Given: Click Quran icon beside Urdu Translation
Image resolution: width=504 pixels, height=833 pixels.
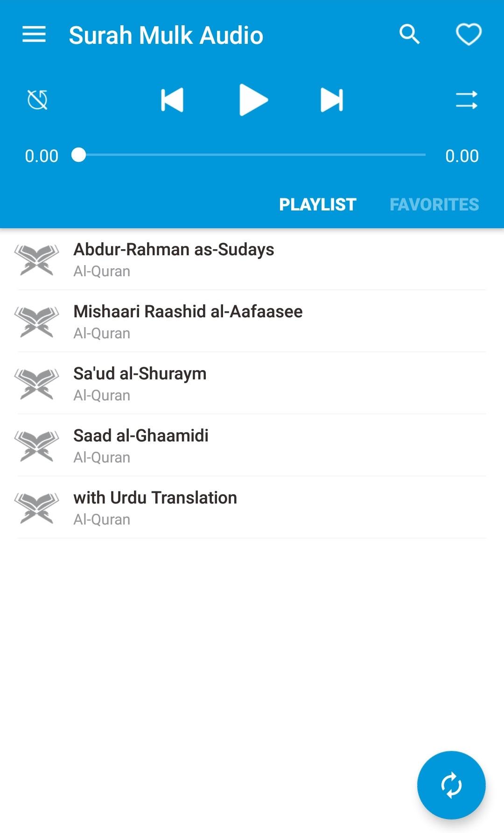Looking at the screenshot, I should pos(36,508).
